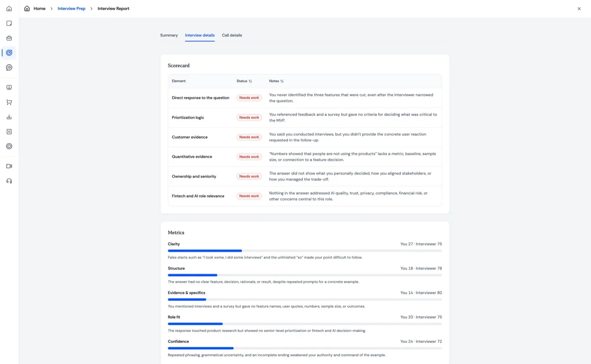Open the Call details tab
This screenshot has height=364, width=591.
tap(232, 35)
